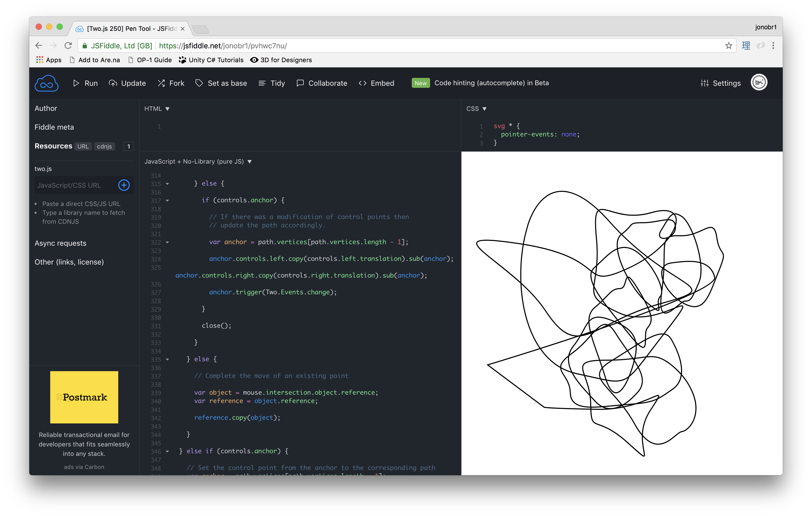Tidy the code formatting
Image resolution: width=812 pixels, height=517 pixels.
tap(272, 83)
